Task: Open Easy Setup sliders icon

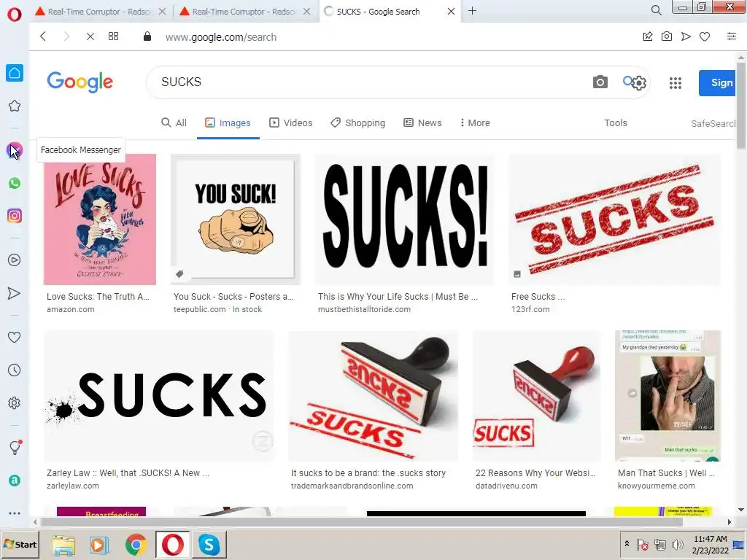Action: [732, 36]
